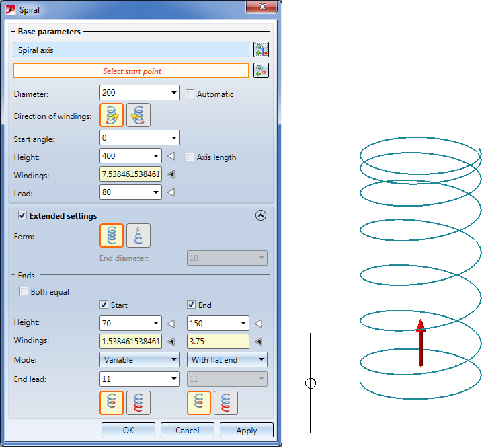Viewport: 484px width, 448px height.
Task: Click the red direction arrow in the preview
Action: pos(420,342)
